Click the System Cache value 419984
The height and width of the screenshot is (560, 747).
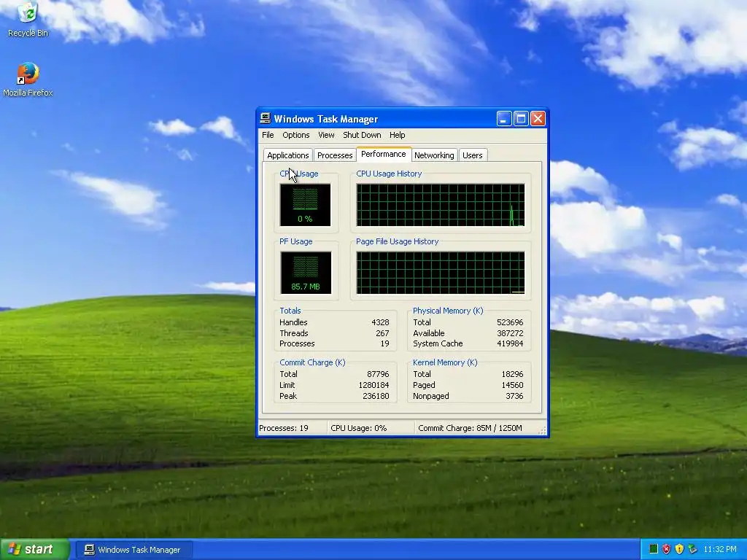(x=510, y=344)
